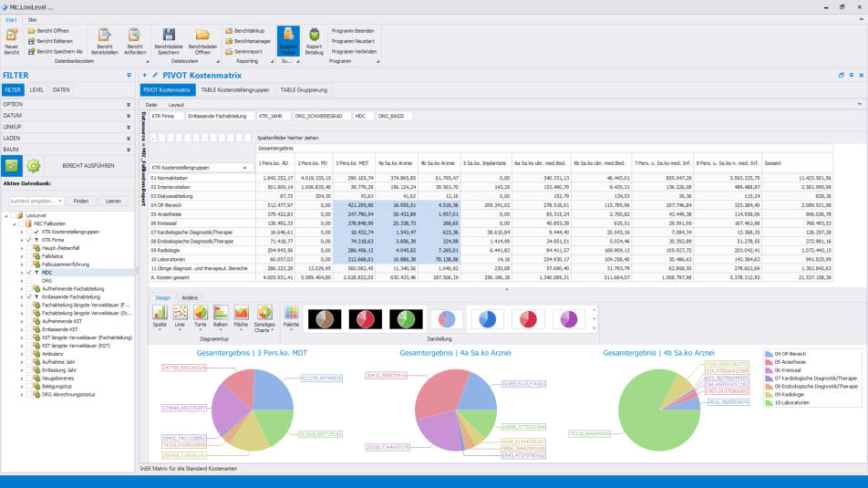Open the Skin ribbon tab

(33, 18)
